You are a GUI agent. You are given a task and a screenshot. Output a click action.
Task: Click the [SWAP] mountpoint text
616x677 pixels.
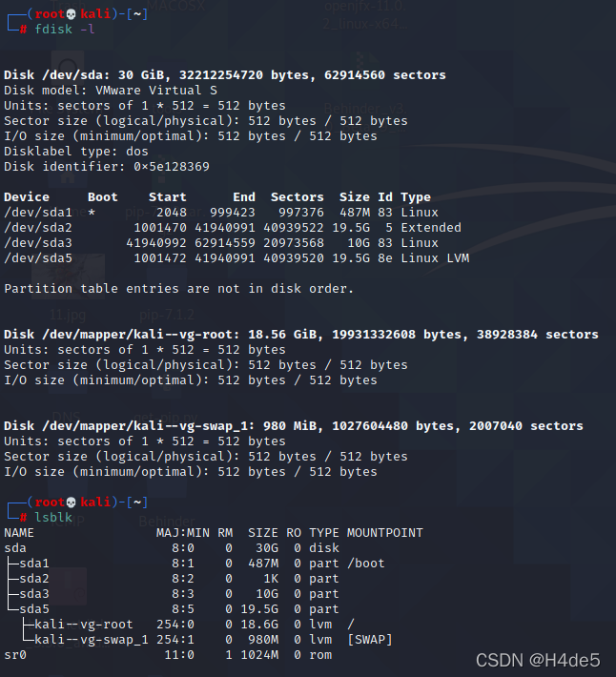(370, 640)
